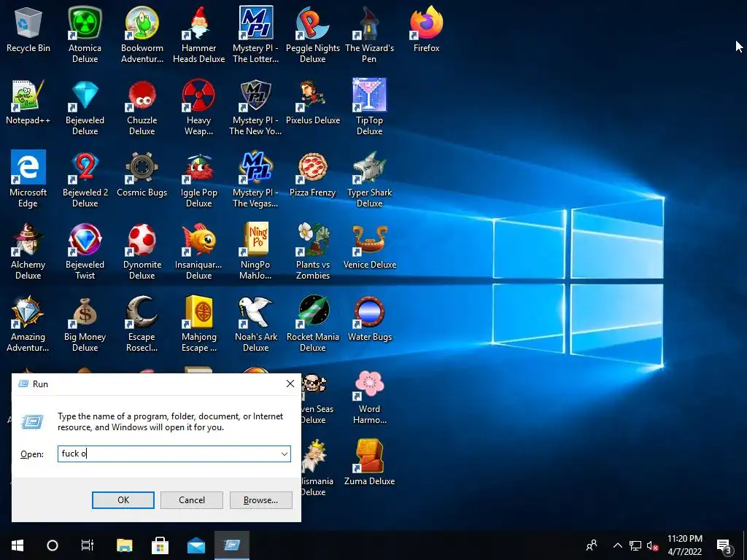Click the Big Money Deluxe icon

pyautogui.click(x=85, y=324)
